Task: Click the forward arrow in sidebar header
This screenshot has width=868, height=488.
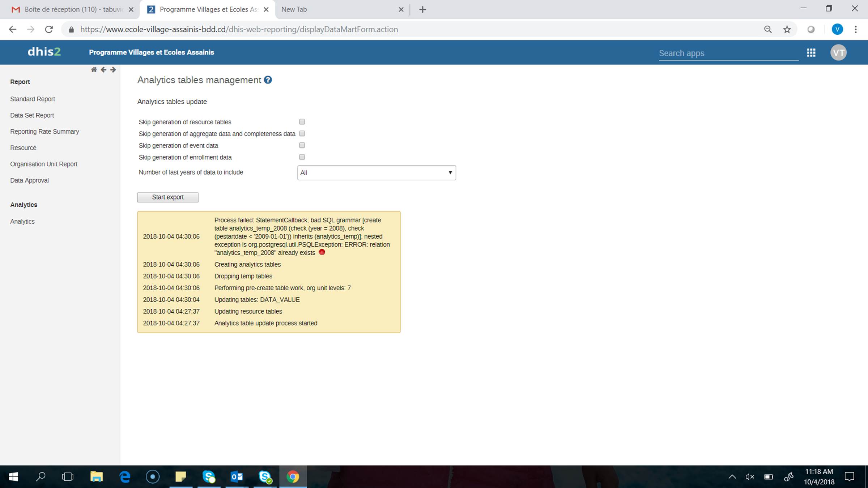Action: click(x=113, y=69)
